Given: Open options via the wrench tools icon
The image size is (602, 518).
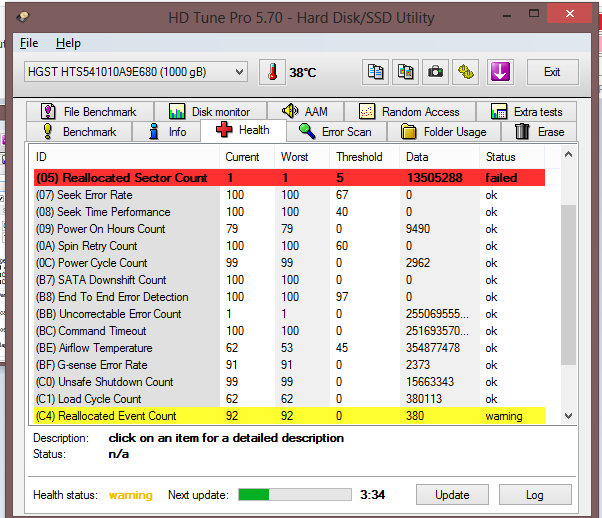Looking at the screenshot, I should tap(466, 72).
